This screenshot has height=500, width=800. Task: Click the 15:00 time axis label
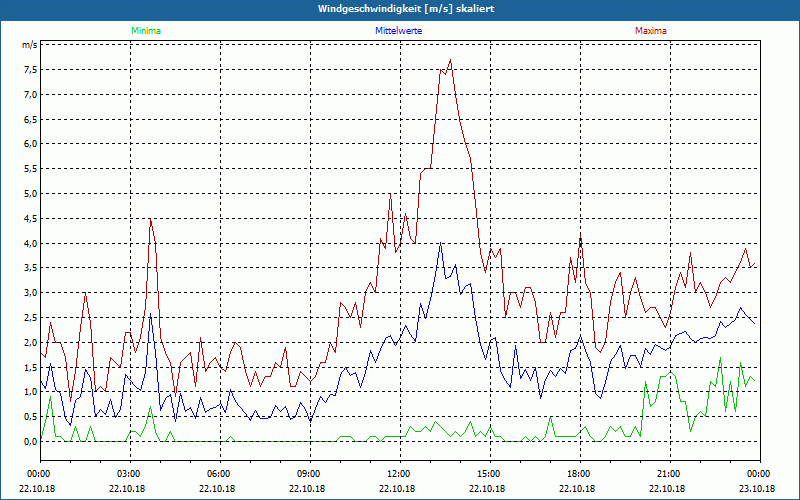[488, 474]
